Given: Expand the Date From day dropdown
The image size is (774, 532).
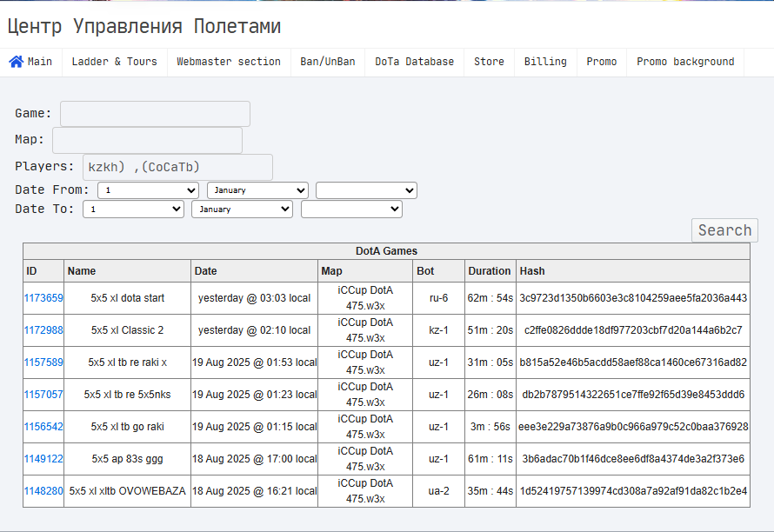Looking at the screenshot, I should [148, 190].
